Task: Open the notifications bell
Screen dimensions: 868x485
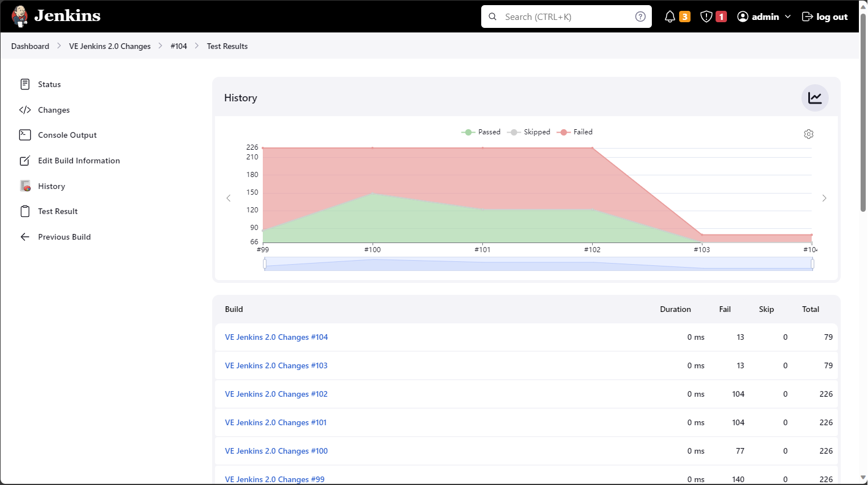Action: [x=670, y=17]
